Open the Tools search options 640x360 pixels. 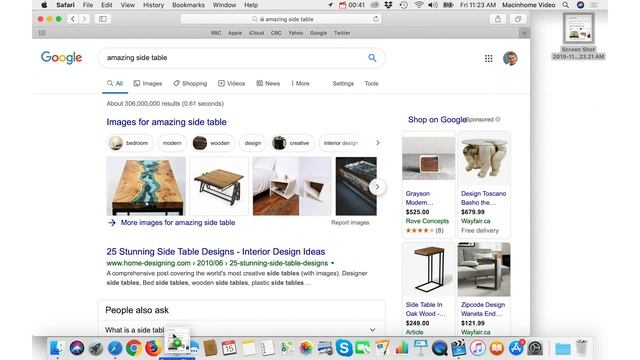[371, 84]
